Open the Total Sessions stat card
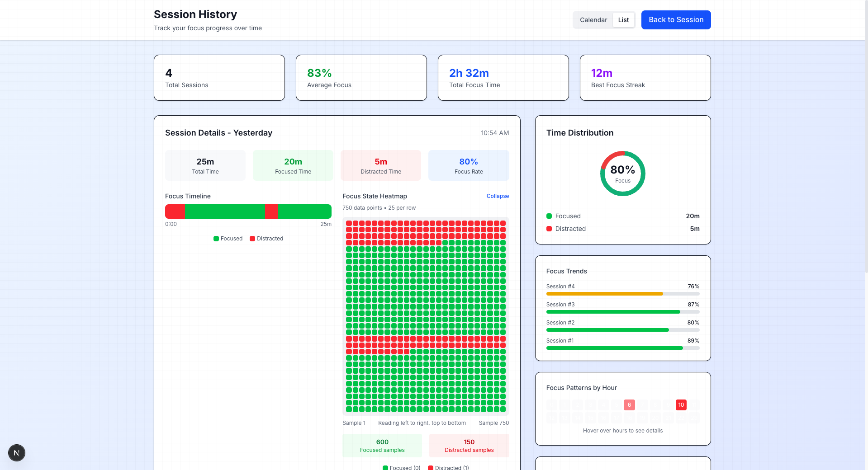 pos(219,78)
